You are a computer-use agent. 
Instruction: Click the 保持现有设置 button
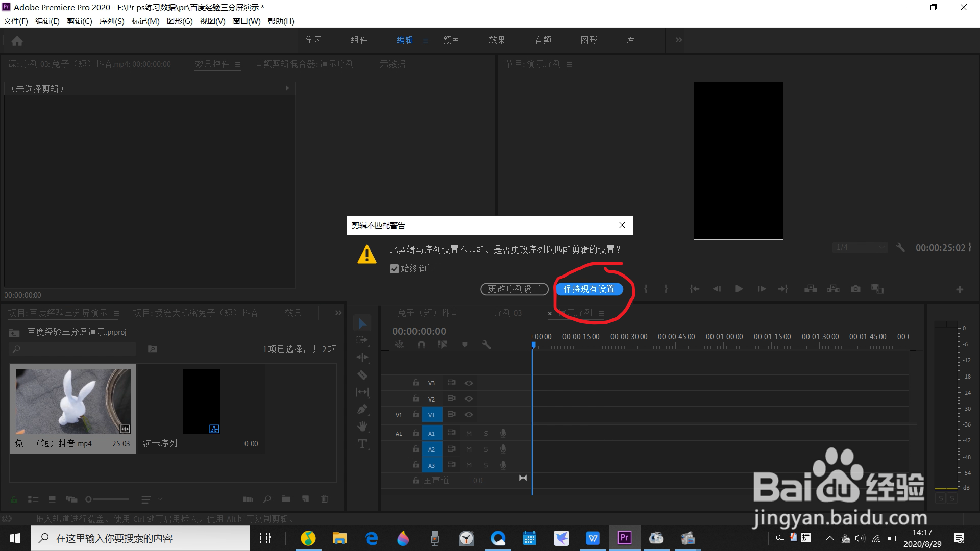pos(589,289)
